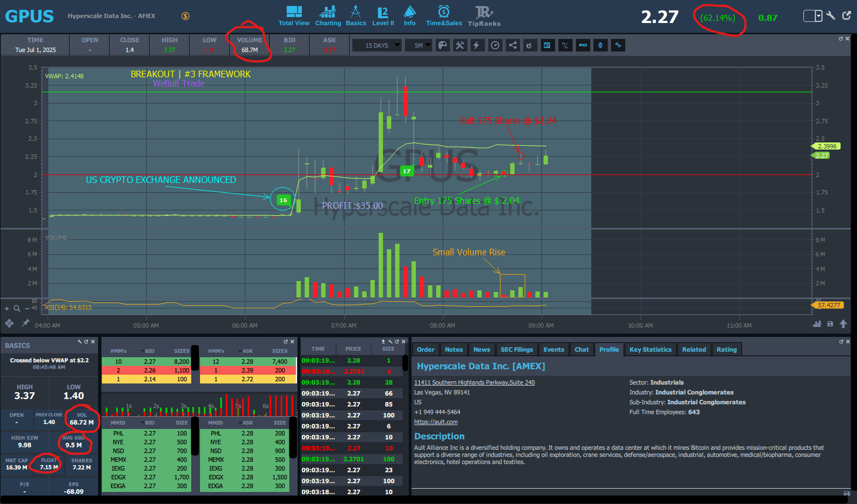Image resolution: width=857 pixels, height=504 pixels.
Task: Select the Profile tab
Action: [x=609, y=350]
